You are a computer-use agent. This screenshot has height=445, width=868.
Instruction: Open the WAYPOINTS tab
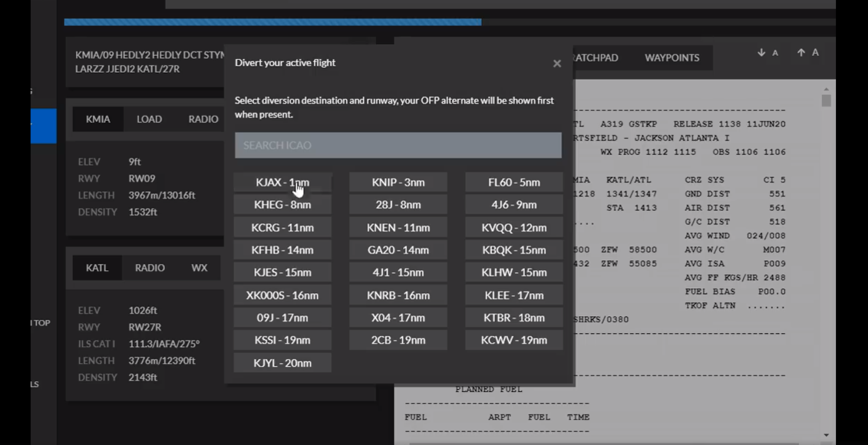click(672, 58)
